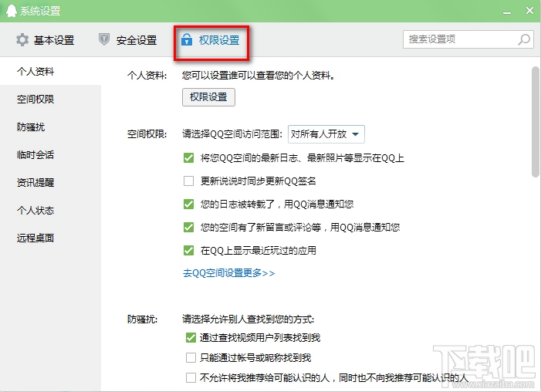Check 只能通过帐号或昵称找到我 option
This screenshot has height=392, width=541.
point(191,358)
